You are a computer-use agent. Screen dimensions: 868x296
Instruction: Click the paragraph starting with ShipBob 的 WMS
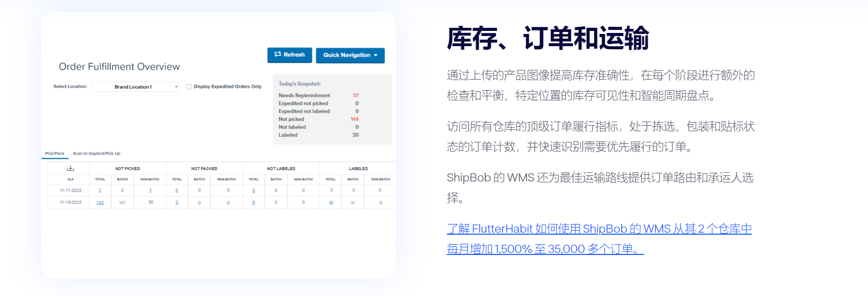click(600, 188)
